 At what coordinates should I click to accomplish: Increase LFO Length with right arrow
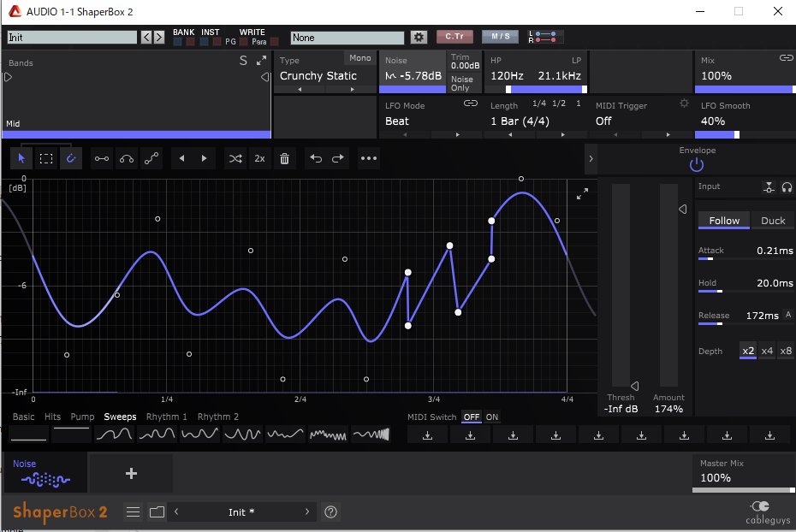562,135
